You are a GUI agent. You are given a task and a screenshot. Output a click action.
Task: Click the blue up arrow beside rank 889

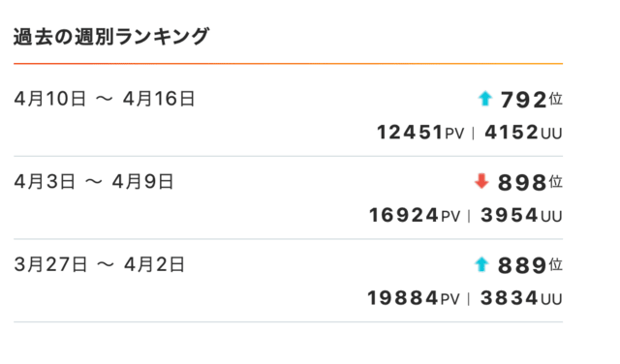click(481, 264)
